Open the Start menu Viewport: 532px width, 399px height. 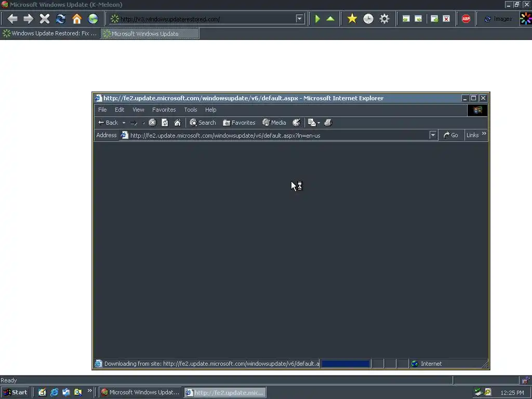point(15,392)
